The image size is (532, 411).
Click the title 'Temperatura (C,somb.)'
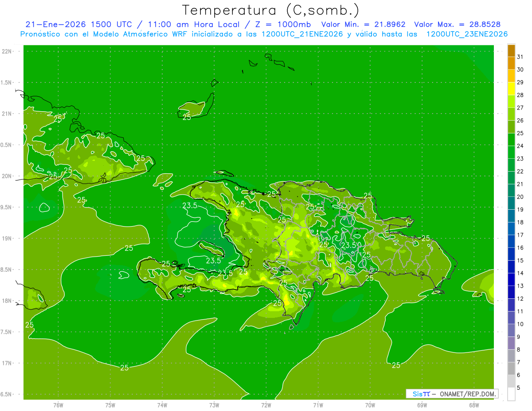pyautogui.click(x=271, y=10)
